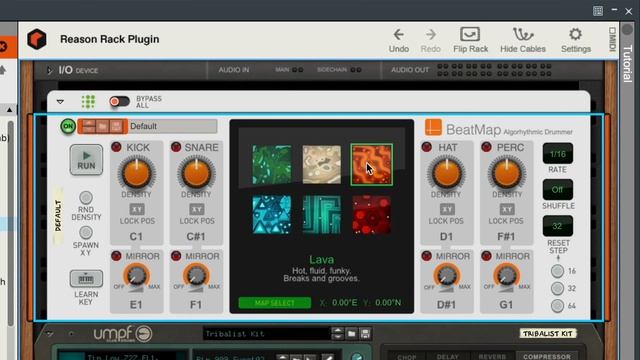Click the G1 mirror knob
The image size is (640, 360).
click(507, 276)
